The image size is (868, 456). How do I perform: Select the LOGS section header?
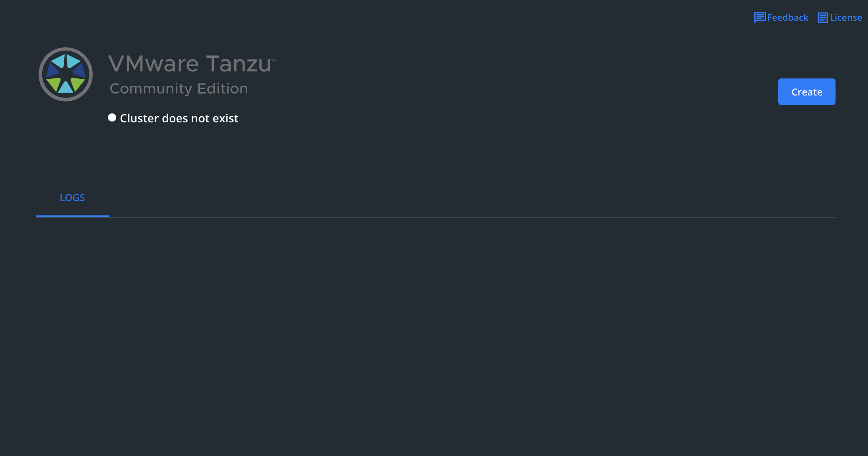(72, 198)
